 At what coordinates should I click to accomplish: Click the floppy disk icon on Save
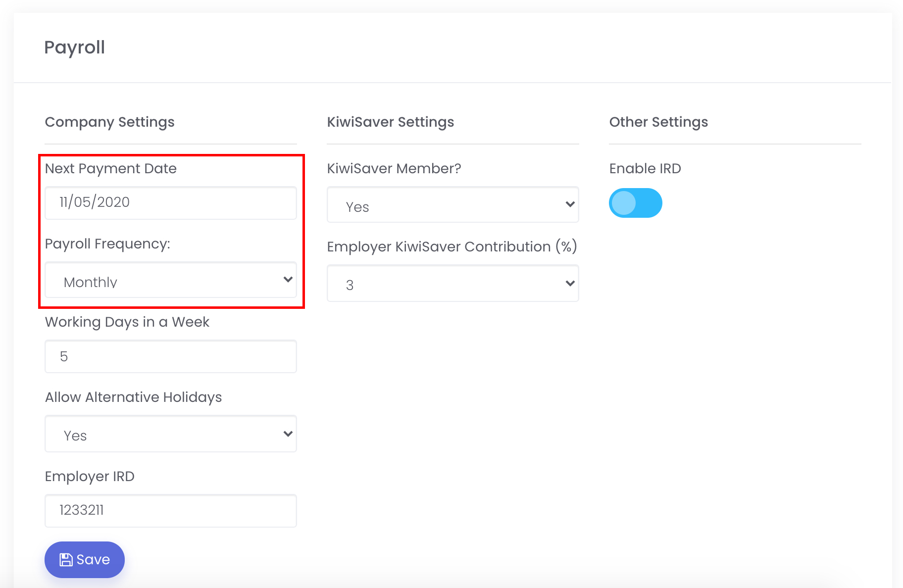(66, 560)
